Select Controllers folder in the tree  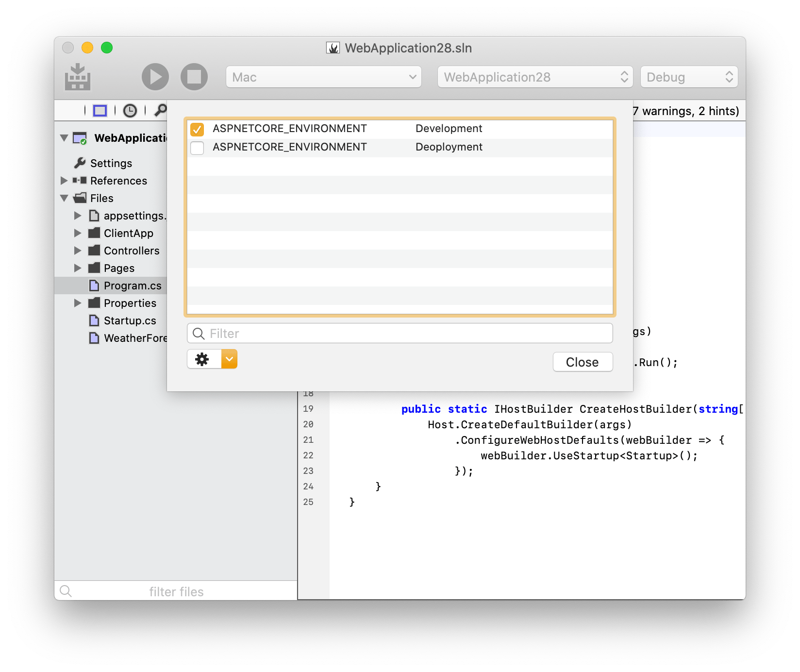pyautogui.click(x=132, y=251)
